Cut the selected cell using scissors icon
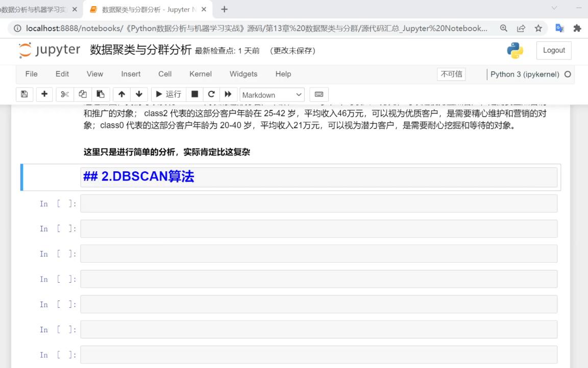The height and width of the screenshot is (368, 588). 64,94
